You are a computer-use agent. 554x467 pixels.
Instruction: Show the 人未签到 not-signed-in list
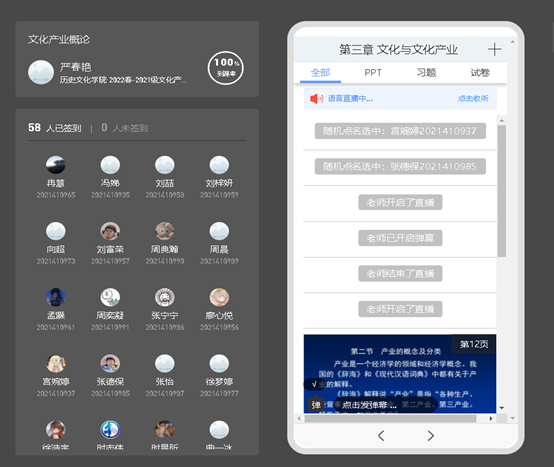pyautogui.click(x=125, y=128)
